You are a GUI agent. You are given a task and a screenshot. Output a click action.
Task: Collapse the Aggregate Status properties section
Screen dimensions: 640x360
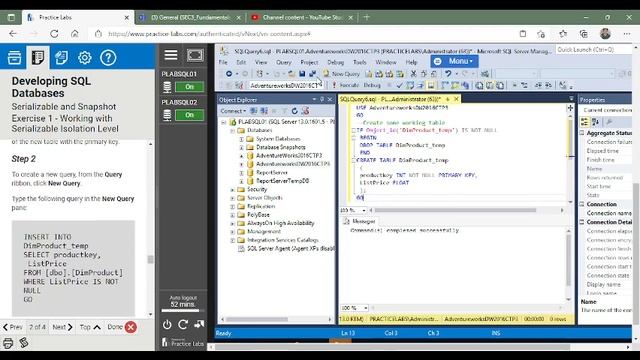coord(582,133)
